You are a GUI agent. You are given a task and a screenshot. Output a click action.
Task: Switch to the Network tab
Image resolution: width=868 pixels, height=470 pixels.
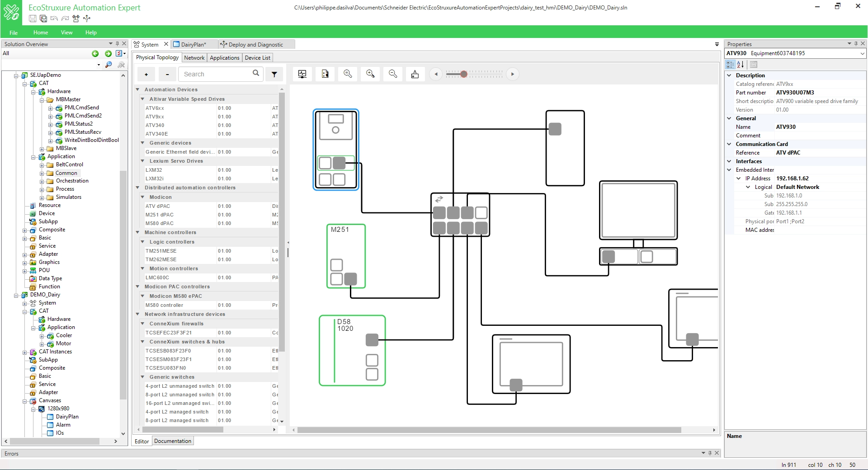click(x=194, y=57)
